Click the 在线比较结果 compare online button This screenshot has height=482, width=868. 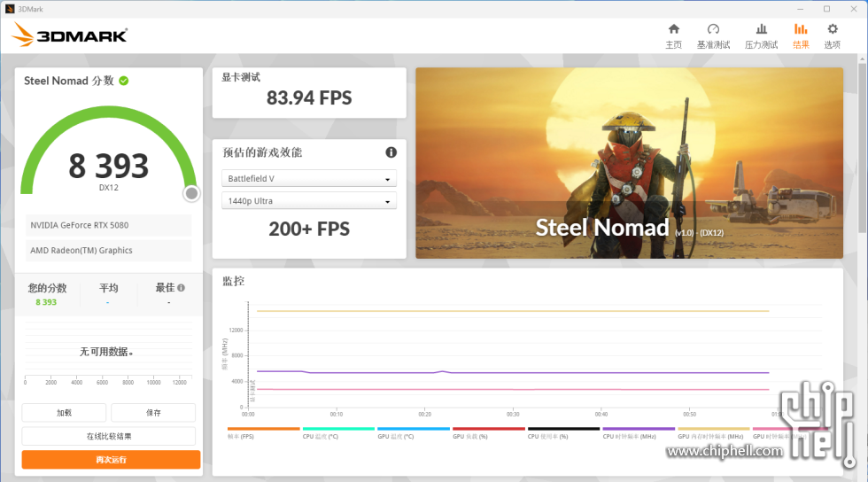[x=108, y=436]
